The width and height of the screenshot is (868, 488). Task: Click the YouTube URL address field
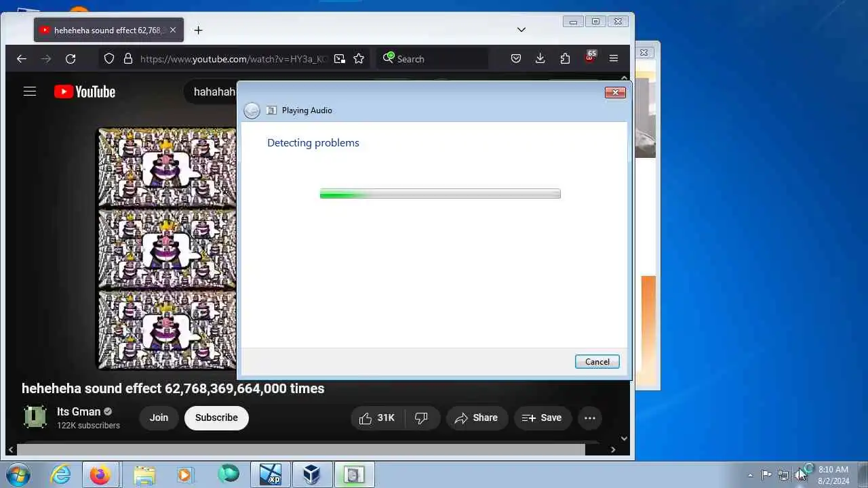(233, 59)
